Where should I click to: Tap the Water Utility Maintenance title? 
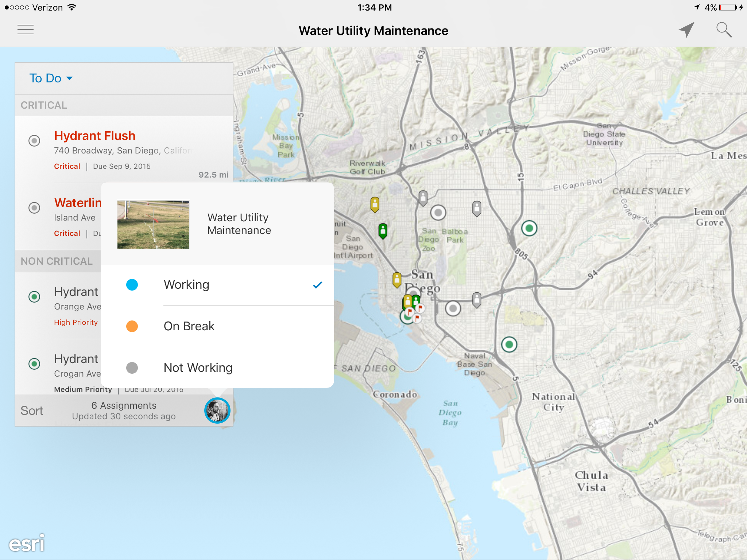373,31
